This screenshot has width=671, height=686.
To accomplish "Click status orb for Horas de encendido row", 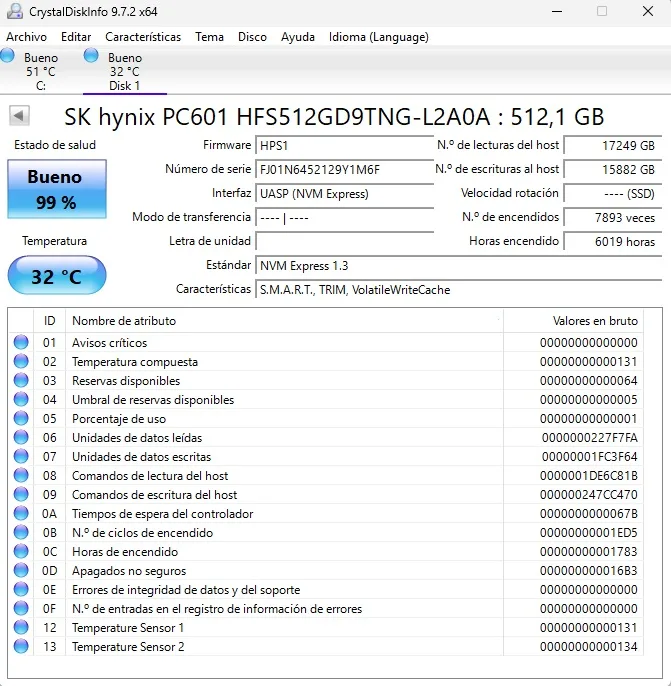I will [x=21, y=551].
